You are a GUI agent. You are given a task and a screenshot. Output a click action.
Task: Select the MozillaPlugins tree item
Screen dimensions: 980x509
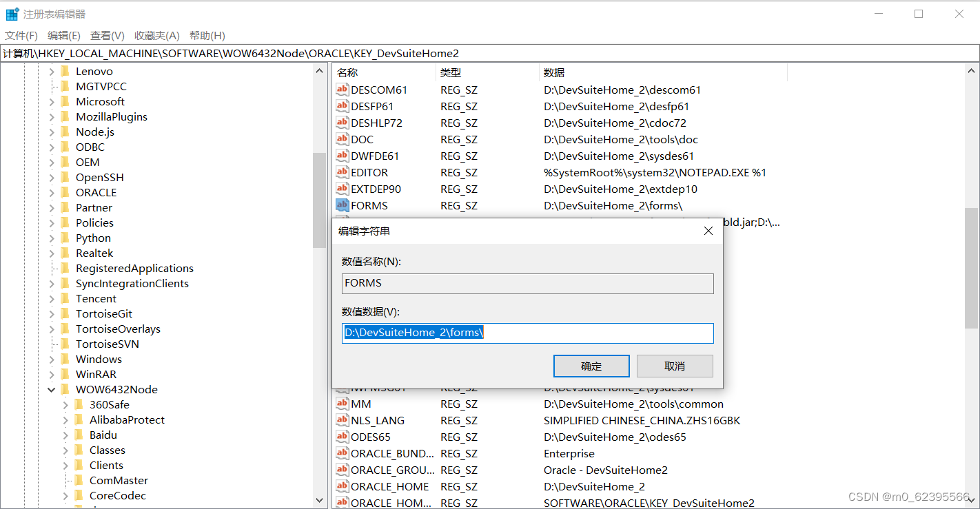coord(112,116)
